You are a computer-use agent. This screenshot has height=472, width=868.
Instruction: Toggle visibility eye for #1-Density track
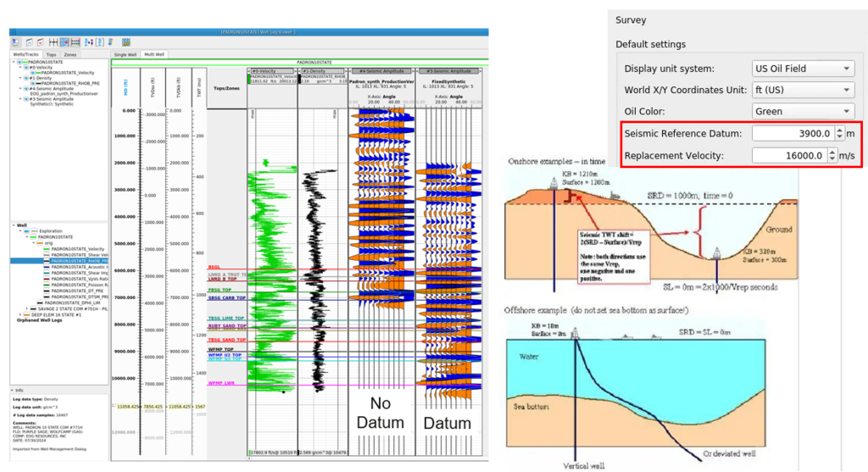pyautogui.click(x=26, y=78)
